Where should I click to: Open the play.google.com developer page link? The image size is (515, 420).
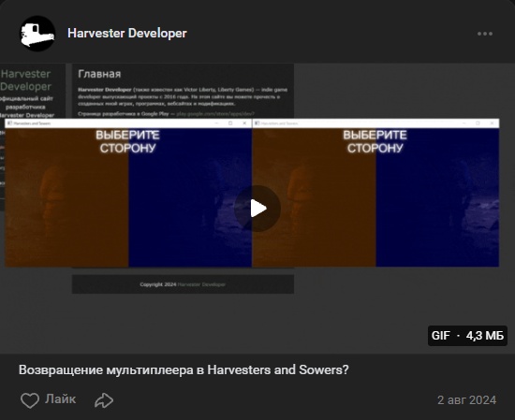click(215, 114)
